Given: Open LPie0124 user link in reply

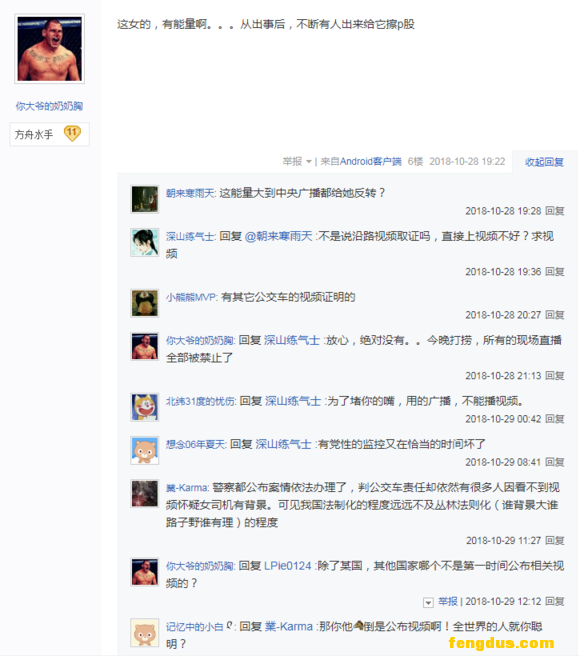Looking at the screenshot, I should click(287, 566).
